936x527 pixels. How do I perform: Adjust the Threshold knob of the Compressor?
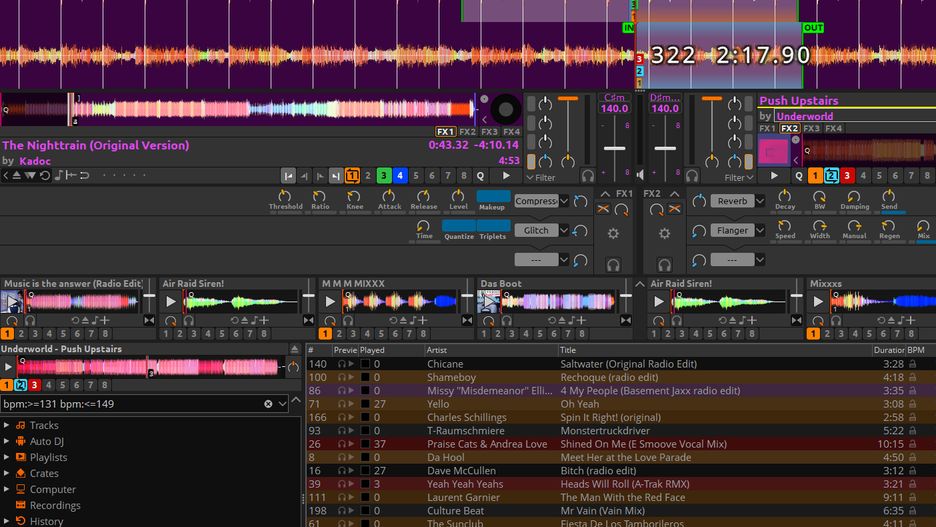[285, 196]
